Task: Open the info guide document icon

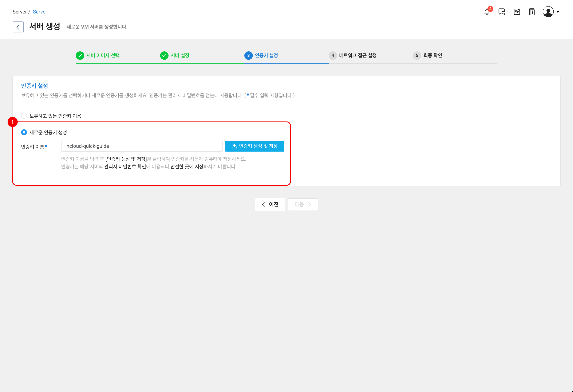Action: click(x=532, y=12)
